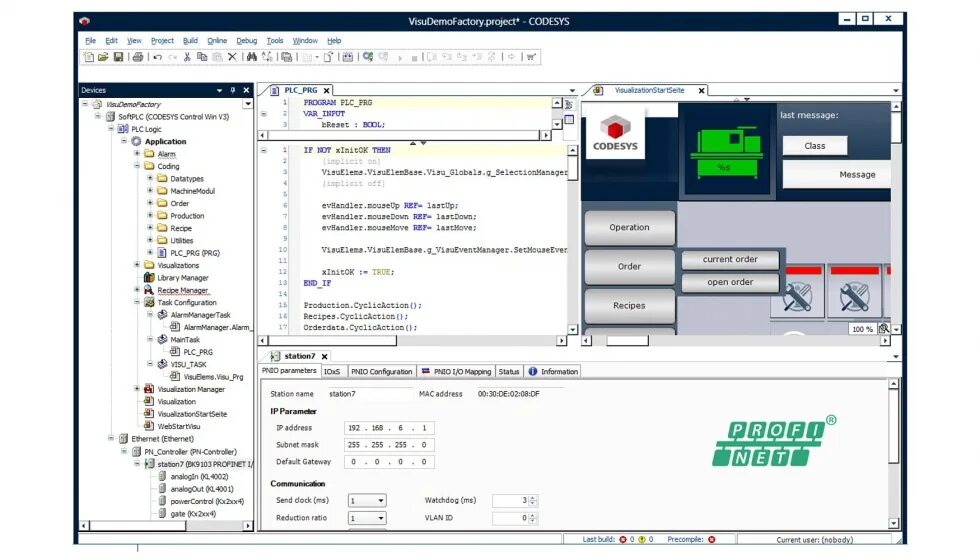The image size is (980, 560).
Task: Click the Delete X toolbar icon
Action: click(232, 57)
